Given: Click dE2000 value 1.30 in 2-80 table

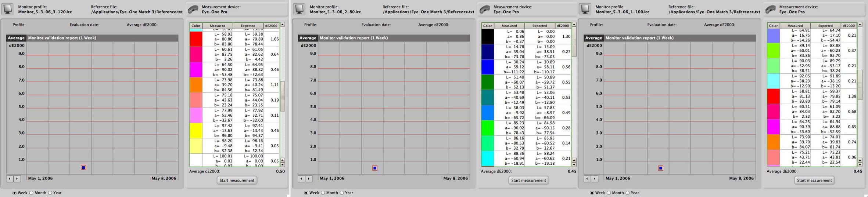Looking at the screenshot, I should [x=566, y=36].
